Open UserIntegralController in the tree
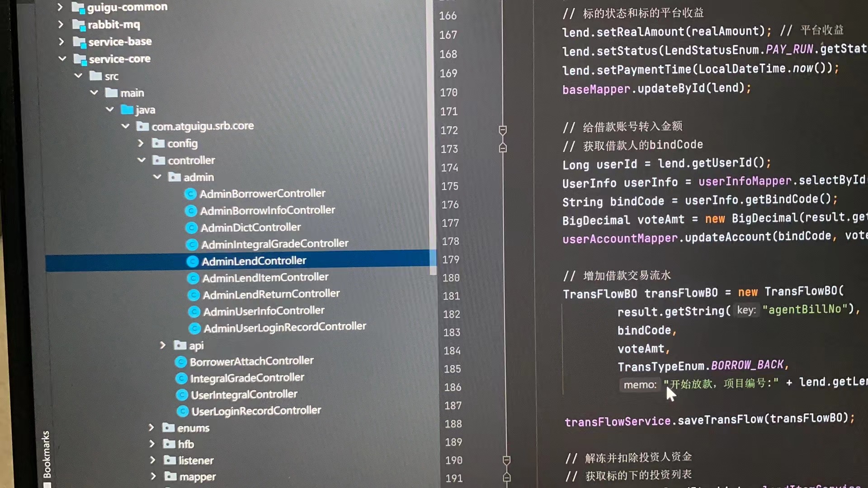 coord(244,394)
